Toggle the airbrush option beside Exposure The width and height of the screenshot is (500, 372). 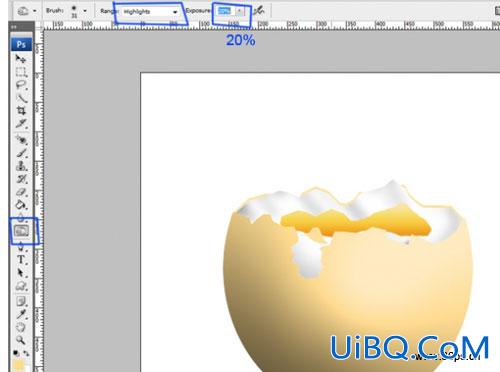click(259, 11)
